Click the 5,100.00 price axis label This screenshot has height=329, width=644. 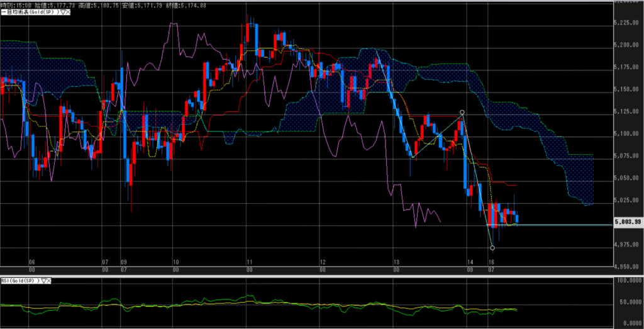pos(629,134)
